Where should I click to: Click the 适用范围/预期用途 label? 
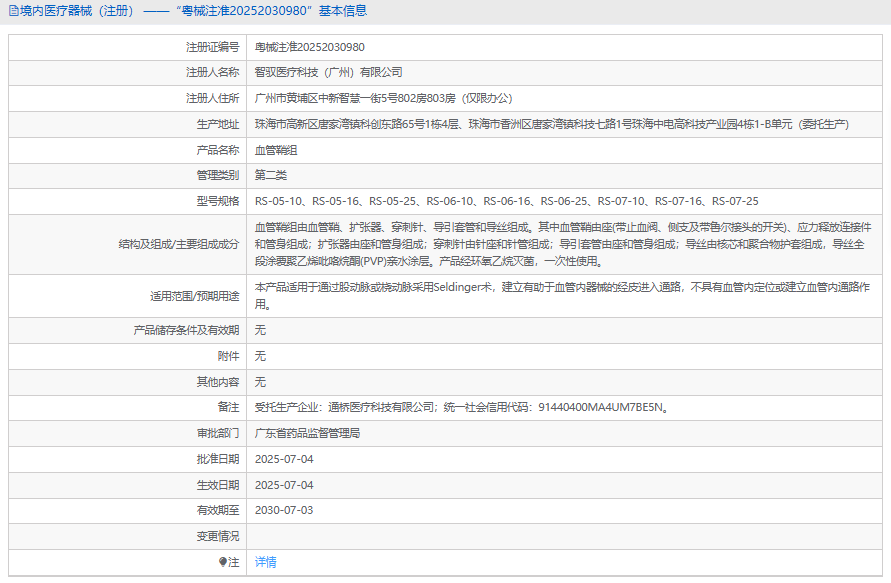195,296
